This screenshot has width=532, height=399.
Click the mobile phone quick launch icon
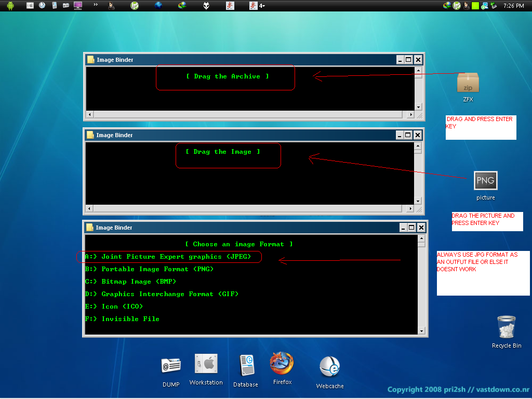tap(54, 5)
